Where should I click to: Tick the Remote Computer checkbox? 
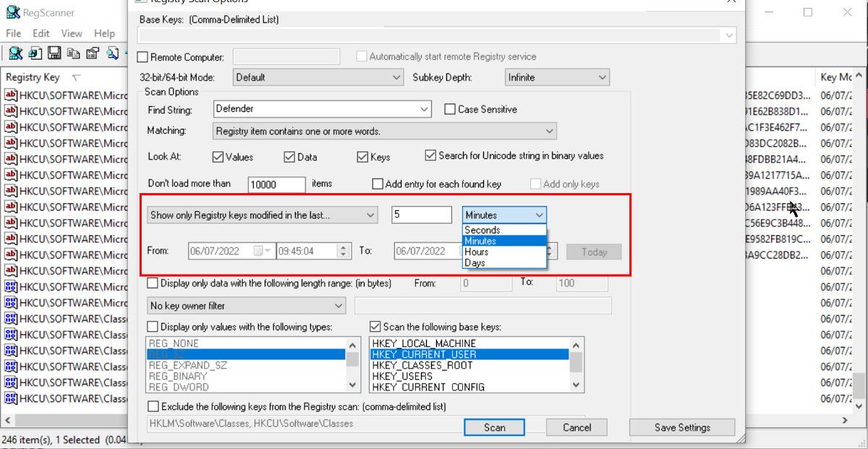(x=142, y=57)
